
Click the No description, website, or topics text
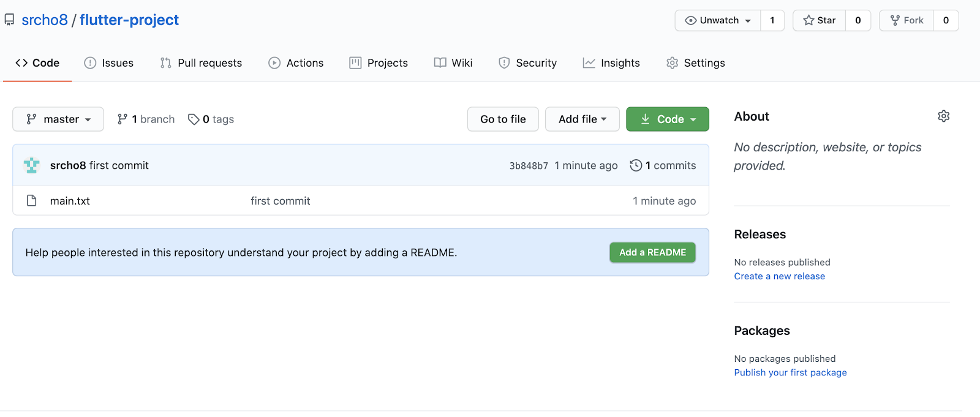[827, 156]
